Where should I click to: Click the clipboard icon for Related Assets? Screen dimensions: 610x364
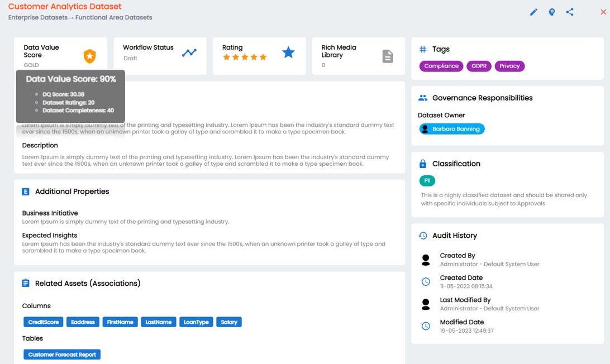(x=25, y=283)
